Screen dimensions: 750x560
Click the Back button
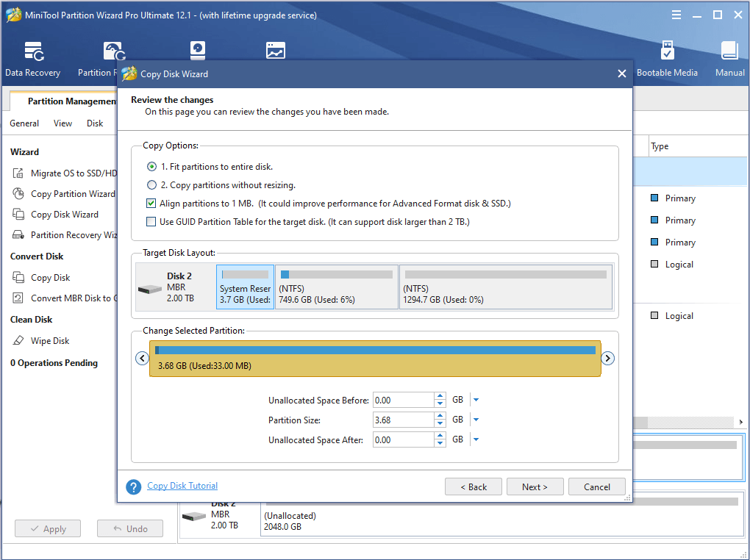[473, 487]
